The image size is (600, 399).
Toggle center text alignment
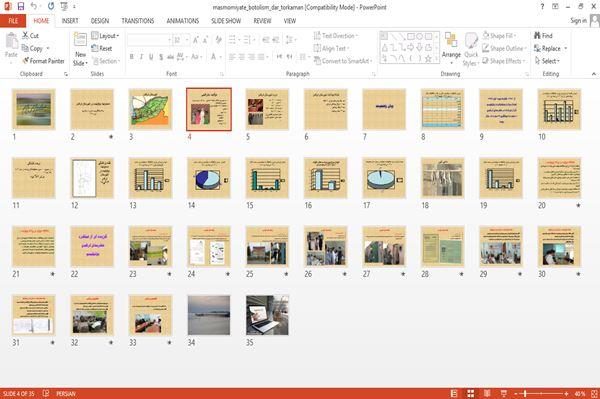point(241,57)
